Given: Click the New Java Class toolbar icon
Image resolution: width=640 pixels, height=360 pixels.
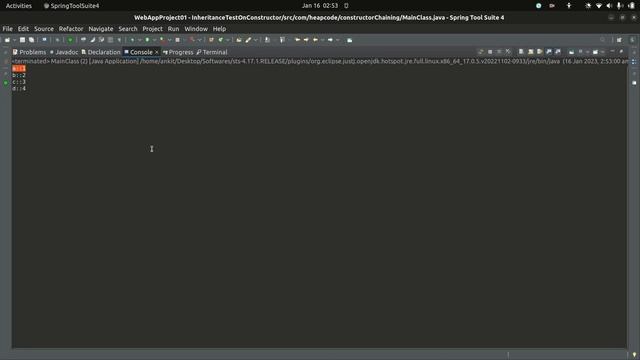Looking at the screenshot, I should click(221, 40).
